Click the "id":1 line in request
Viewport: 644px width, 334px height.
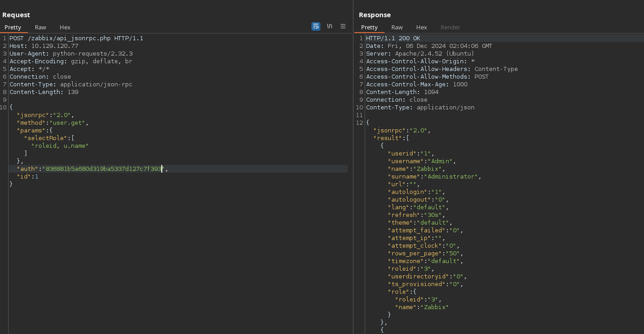click(x=28, y=176)
